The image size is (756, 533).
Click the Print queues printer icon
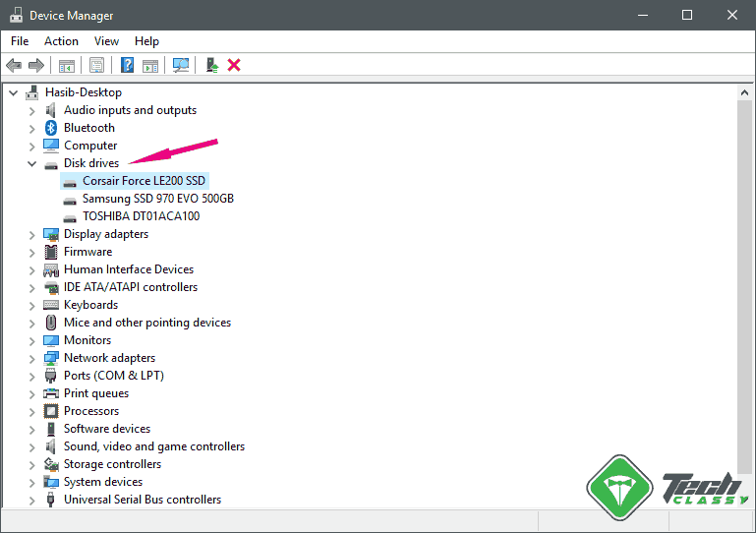click(x=50, y=393)
